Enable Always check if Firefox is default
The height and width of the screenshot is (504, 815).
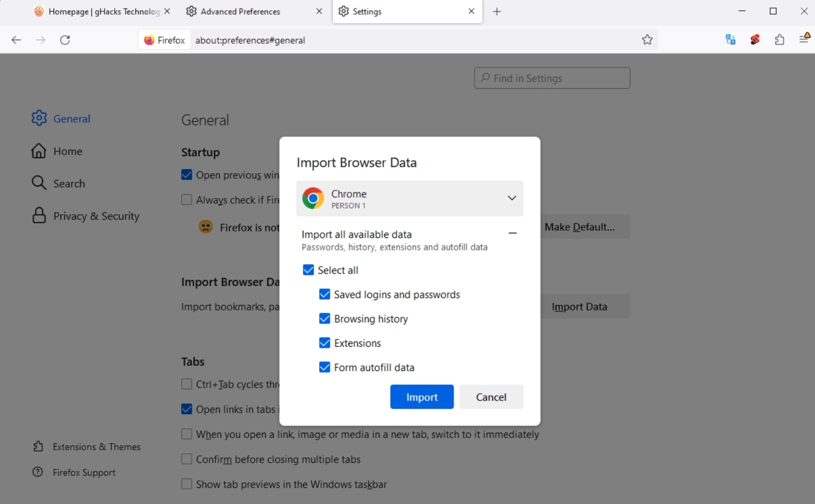[187, 200]
